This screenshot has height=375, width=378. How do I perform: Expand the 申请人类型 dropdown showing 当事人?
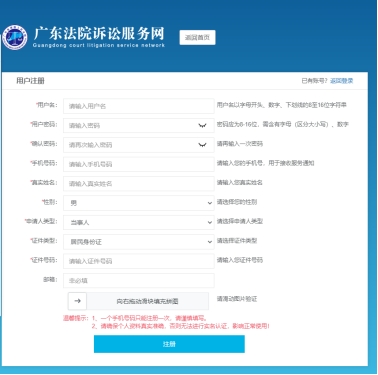coord(139,222)
